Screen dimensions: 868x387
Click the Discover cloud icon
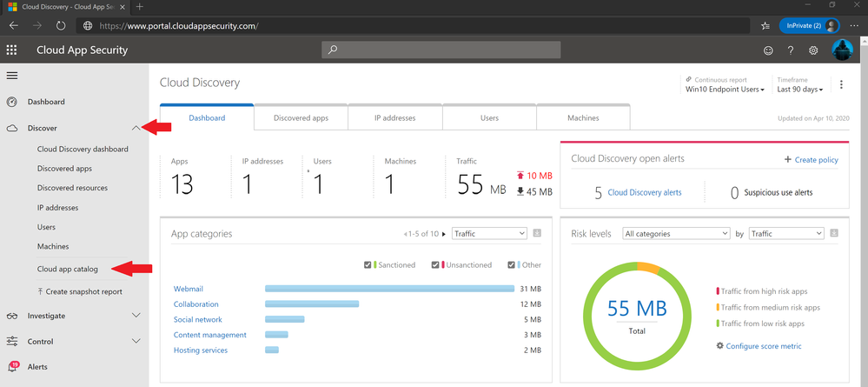tap(11, 128)
